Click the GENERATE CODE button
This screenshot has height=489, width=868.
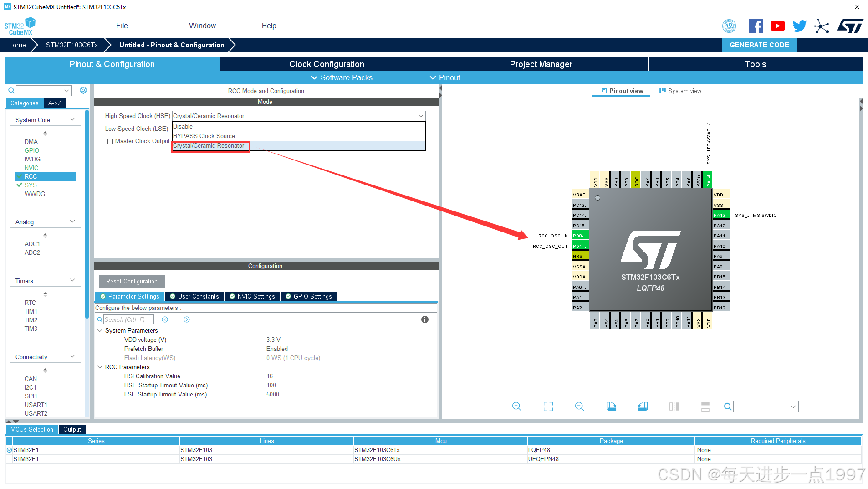(x=759, y=45)
